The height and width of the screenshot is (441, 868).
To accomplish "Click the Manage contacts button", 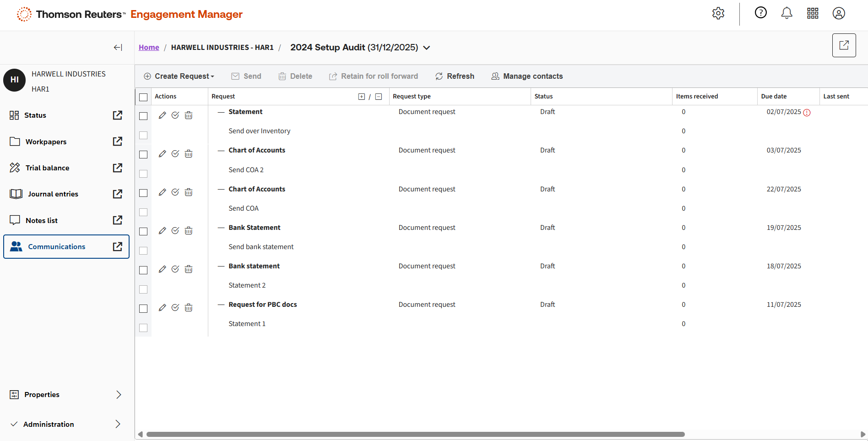I will pos(527,76).
